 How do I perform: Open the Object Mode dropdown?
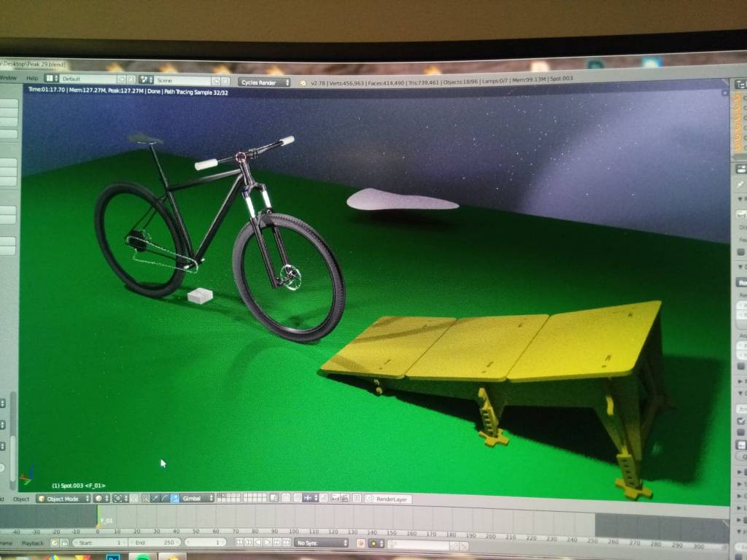point(63,499)
